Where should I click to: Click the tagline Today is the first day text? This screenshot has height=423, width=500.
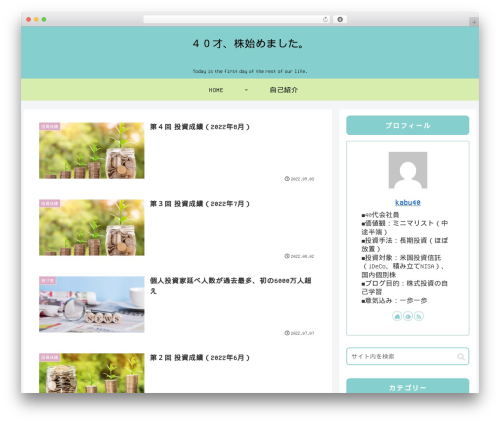click(x=250, y=71)
